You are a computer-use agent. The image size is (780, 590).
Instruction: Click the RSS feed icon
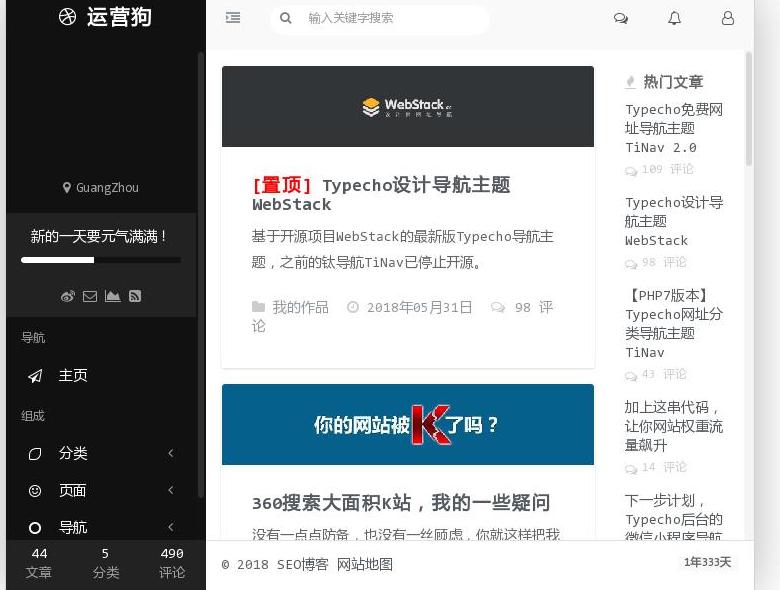(x=135, y=296)
